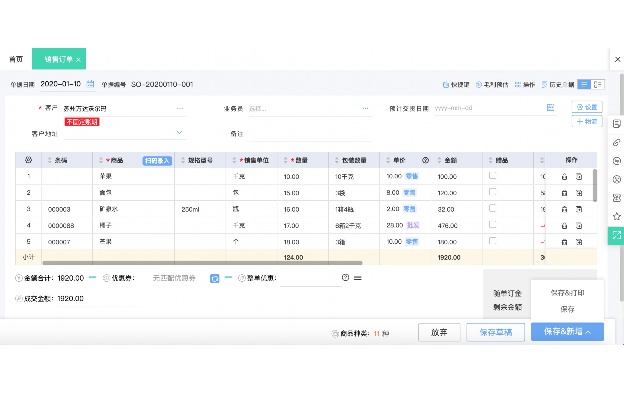The width and height of the screenshot is (624, 393).
Task: Click the table's horizontal scrollbar
Action: pos(203,263)
